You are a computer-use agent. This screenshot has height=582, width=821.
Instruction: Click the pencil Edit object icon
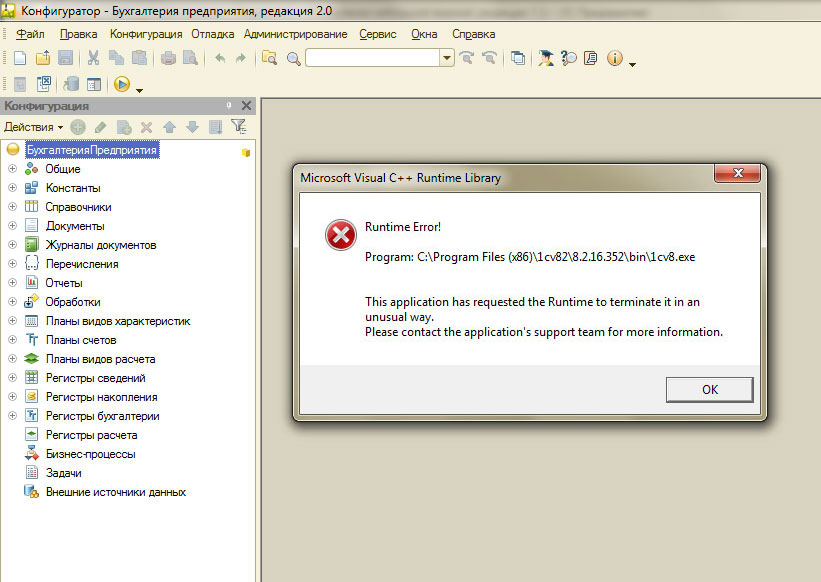pyautogui.click(x=101, y=127)
